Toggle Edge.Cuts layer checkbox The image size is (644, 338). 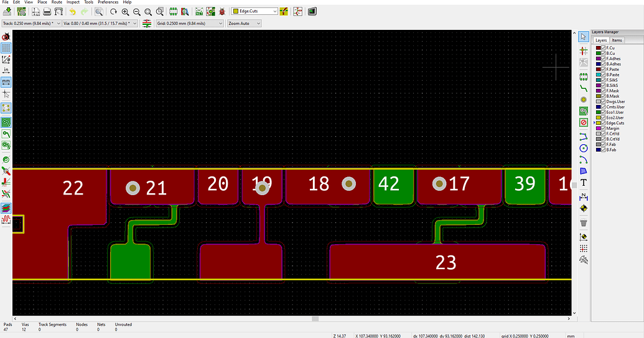click(604, 123)
